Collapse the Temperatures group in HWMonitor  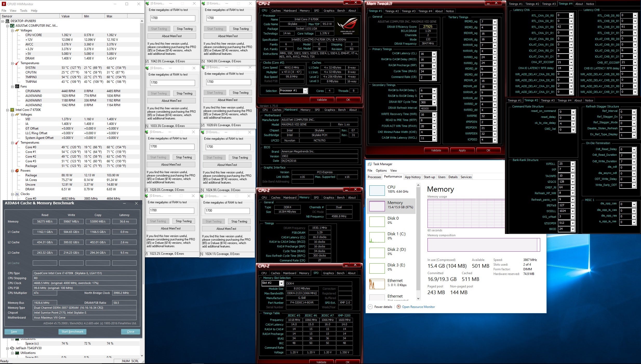point(12,63)
